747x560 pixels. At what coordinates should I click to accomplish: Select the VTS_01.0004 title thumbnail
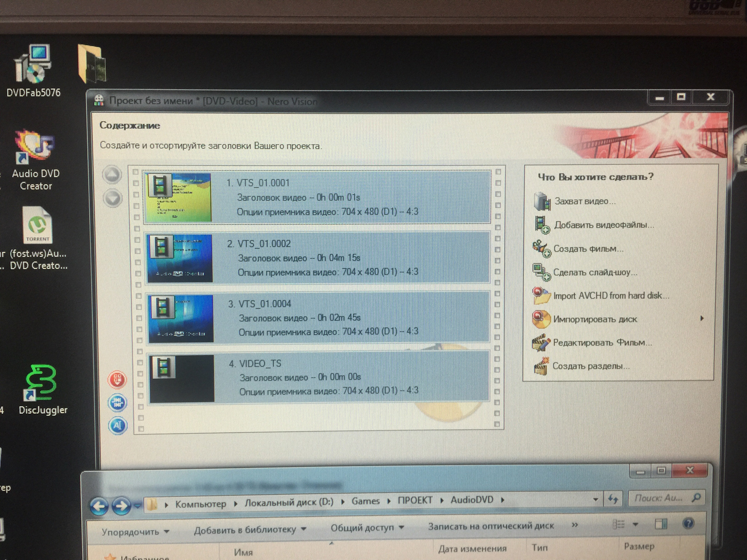(x=181, y=319)
